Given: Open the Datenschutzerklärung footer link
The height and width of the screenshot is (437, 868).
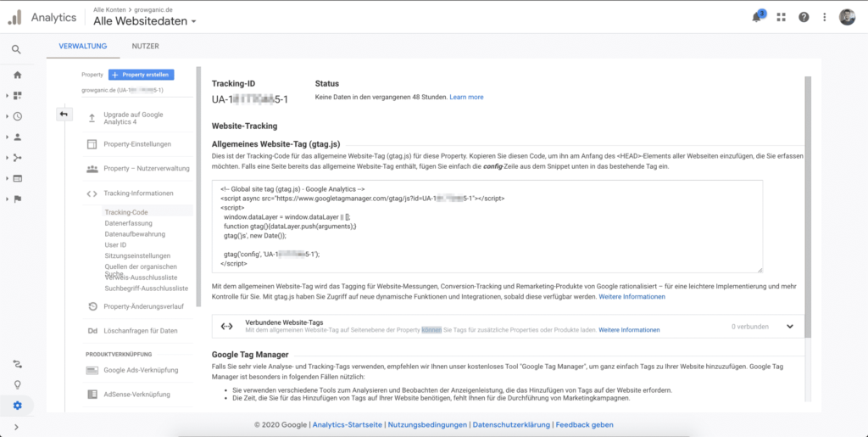Looking at the screenshot, I should click(511, 425).
